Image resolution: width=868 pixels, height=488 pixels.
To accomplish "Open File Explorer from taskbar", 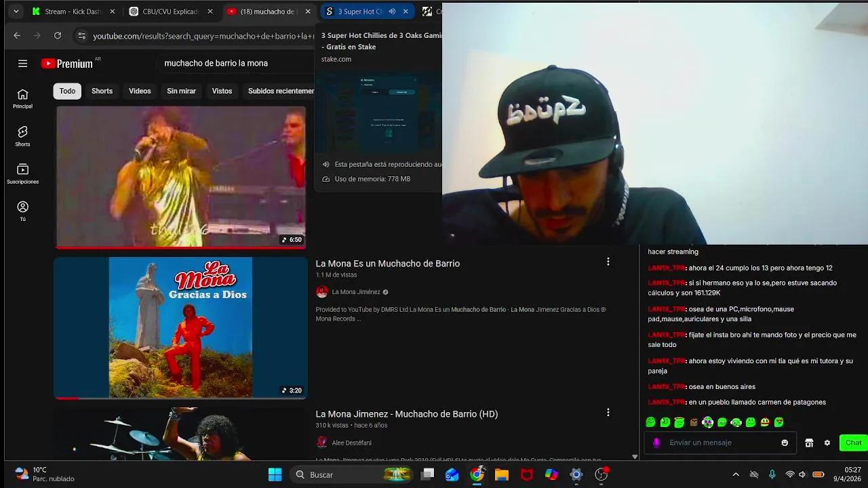I will (502, 474).
